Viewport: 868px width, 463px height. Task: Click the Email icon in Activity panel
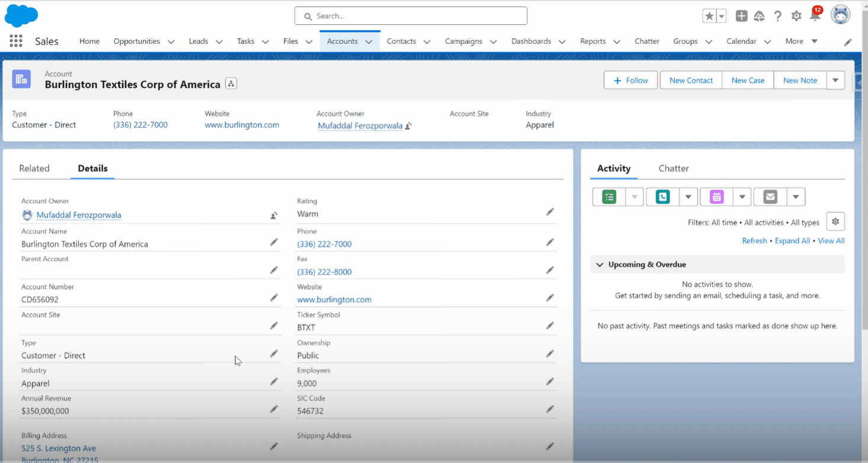click(770, 197)
